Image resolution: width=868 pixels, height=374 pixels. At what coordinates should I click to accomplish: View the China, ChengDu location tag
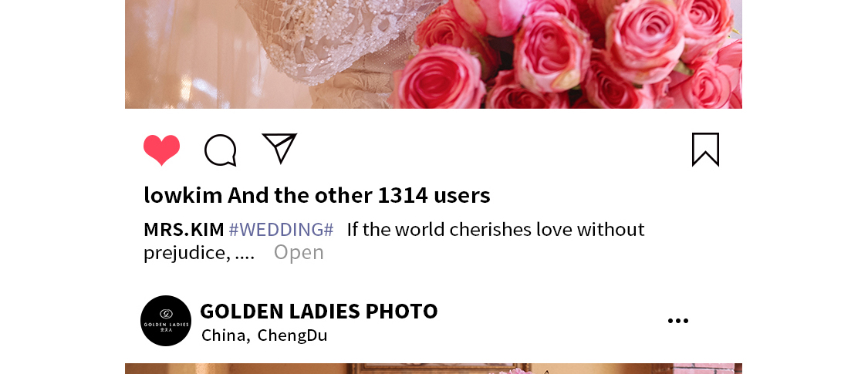[x=265, y=335]
